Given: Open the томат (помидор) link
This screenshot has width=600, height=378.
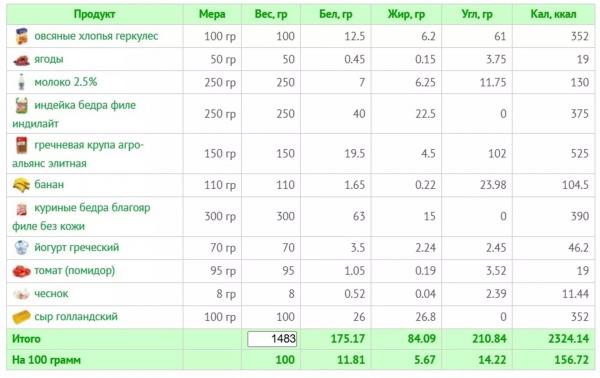Looking at the screenshot, I should point(75,270).
